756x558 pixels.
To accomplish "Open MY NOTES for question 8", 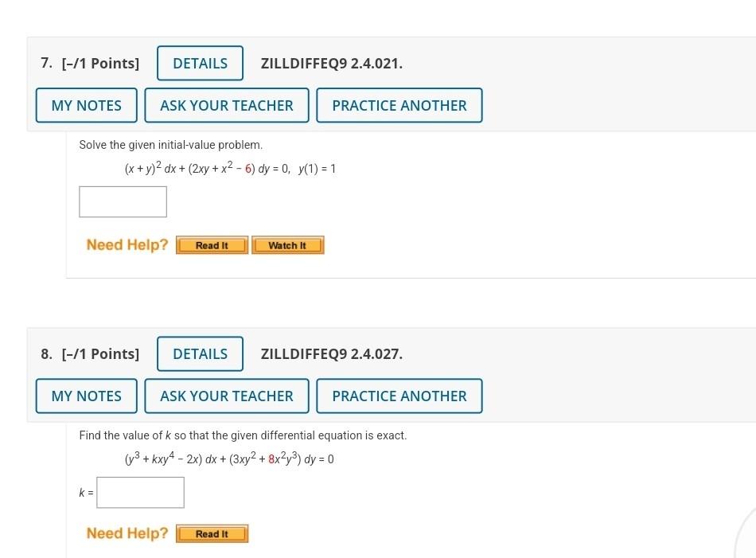I will pos(86,396).
